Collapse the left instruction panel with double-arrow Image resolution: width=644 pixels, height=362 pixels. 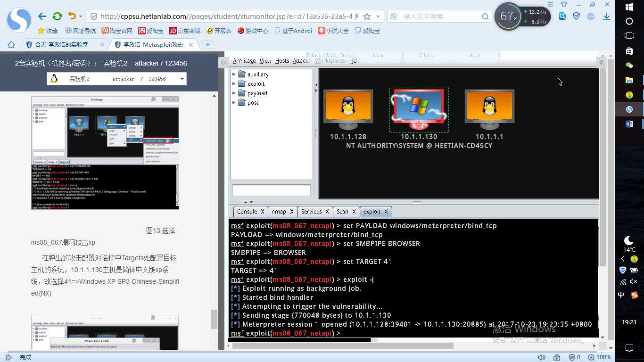point(224,62)
